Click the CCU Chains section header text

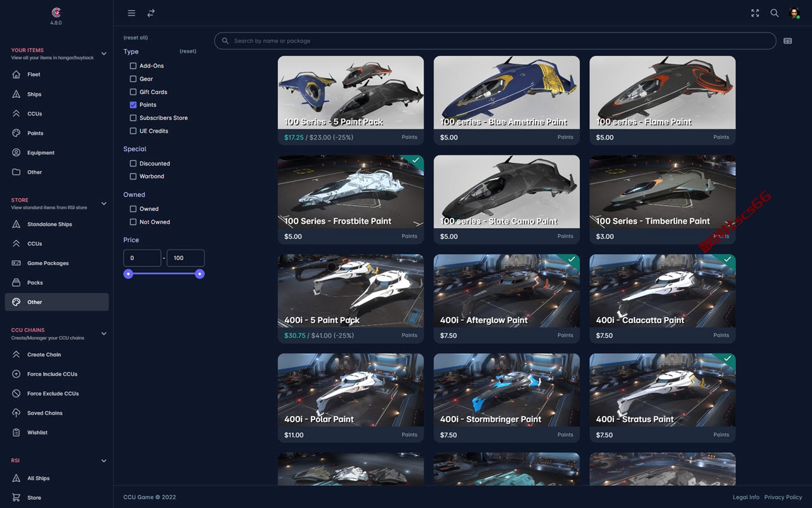tap(28, 330)
